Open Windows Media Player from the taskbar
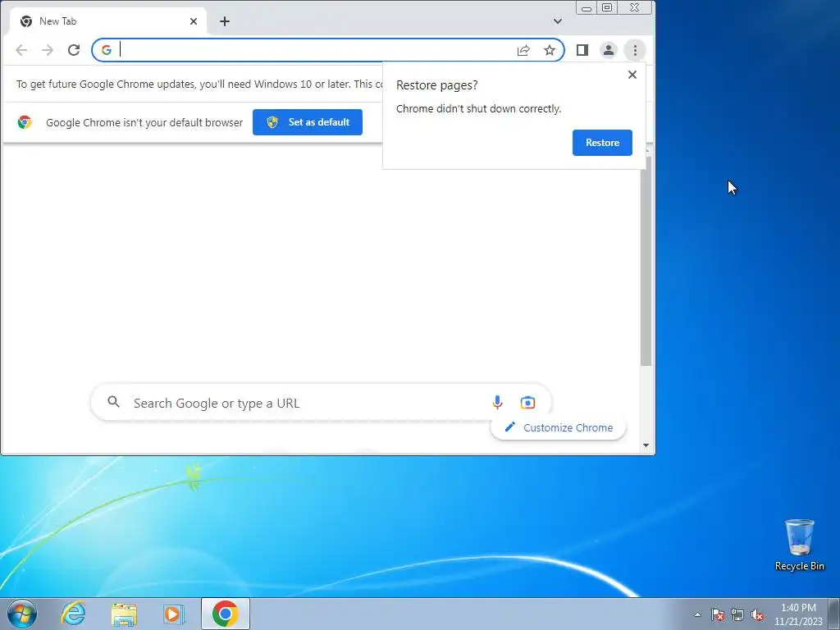840x630 pixels. pos(173,614)
